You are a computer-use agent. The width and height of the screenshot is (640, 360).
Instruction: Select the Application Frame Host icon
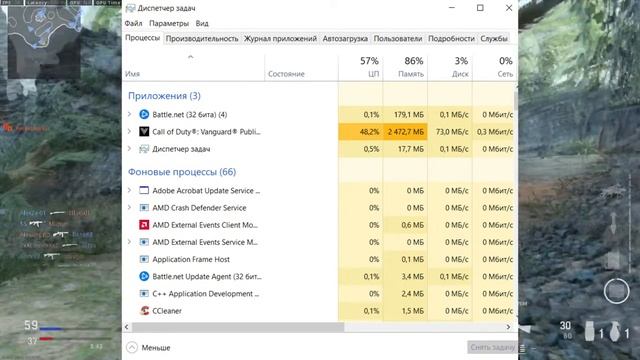[144, 259]
